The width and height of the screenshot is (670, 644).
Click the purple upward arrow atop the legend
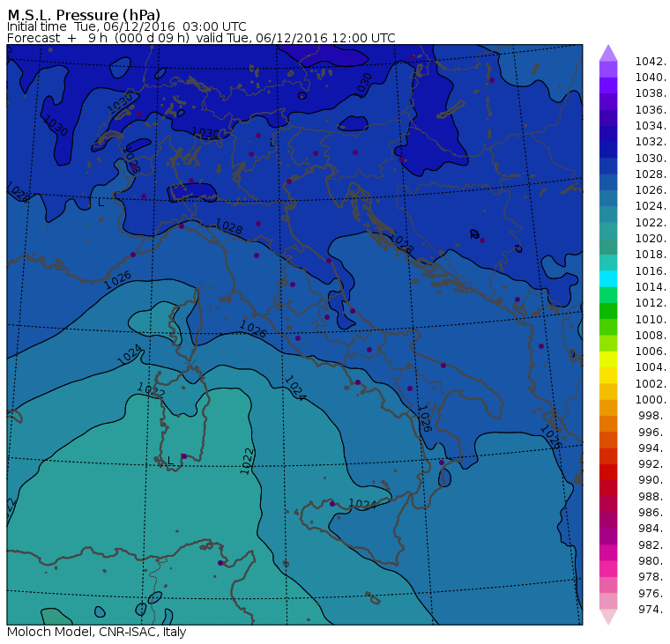pyautogui.click(x=608, y=53)
